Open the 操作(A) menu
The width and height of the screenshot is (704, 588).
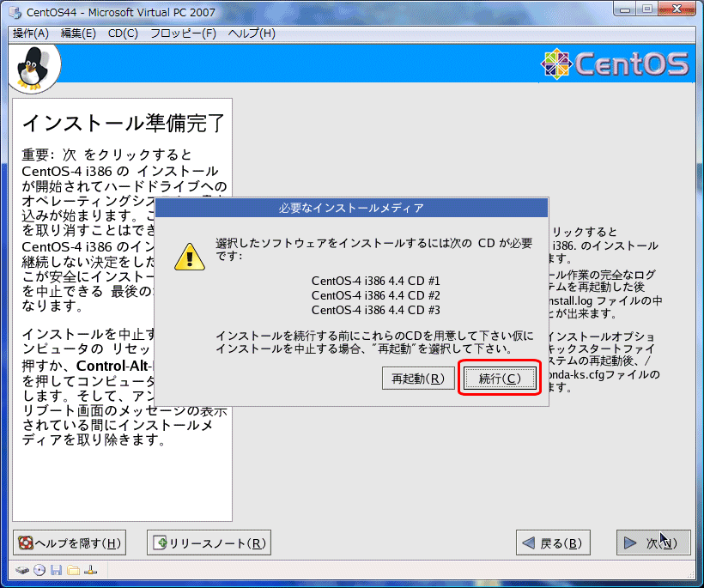[31, 33]
